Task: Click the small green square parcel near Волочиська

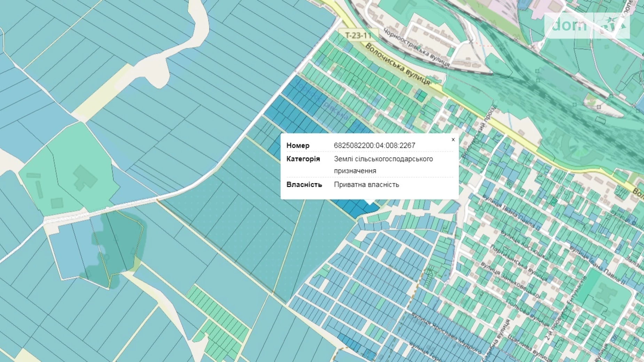Action: tap(421, 95)
